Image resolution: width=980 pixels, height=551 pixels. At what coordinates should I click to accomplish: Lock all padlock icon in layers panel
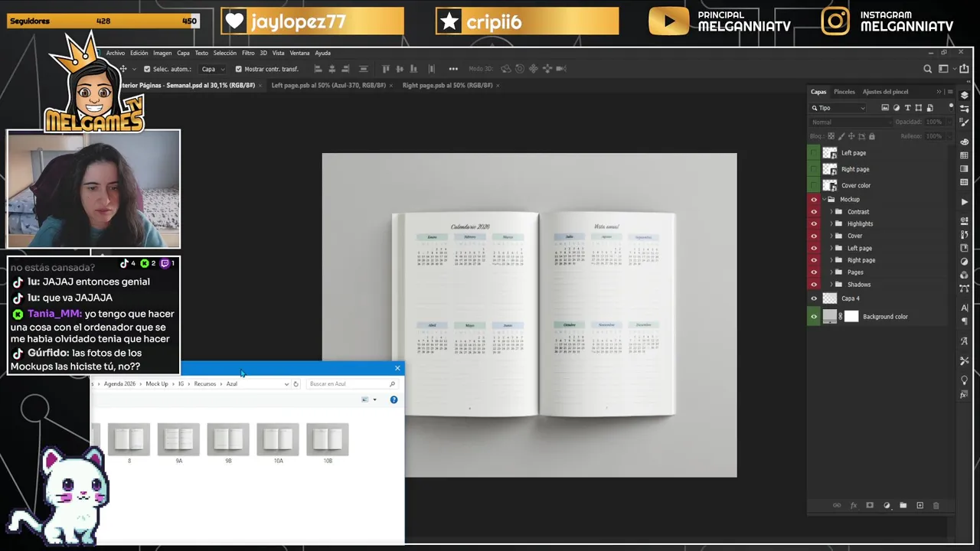coord(871,136)
